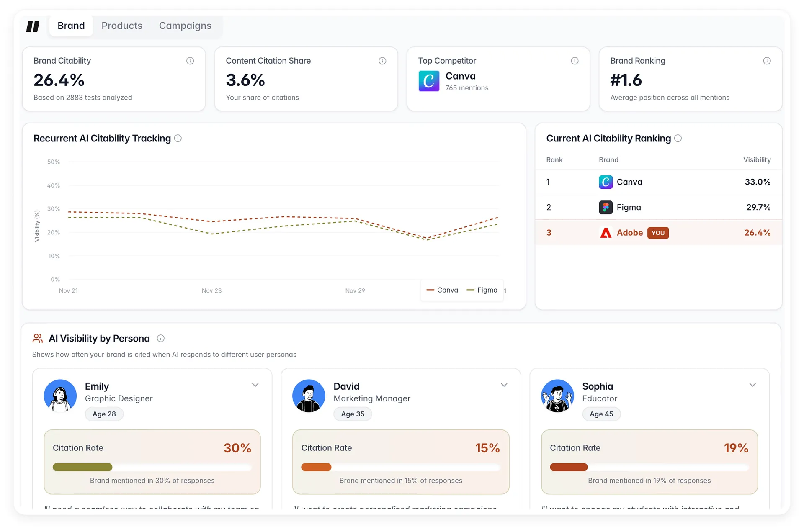Show info for Brand Citability card
The image size is (804, 532).
click(190, 61)
